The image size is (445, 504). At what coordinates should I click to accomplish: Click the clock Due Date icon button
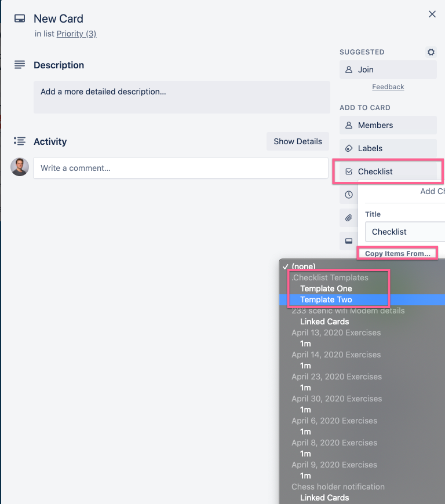pyautogui.click(x=349, y=195)
